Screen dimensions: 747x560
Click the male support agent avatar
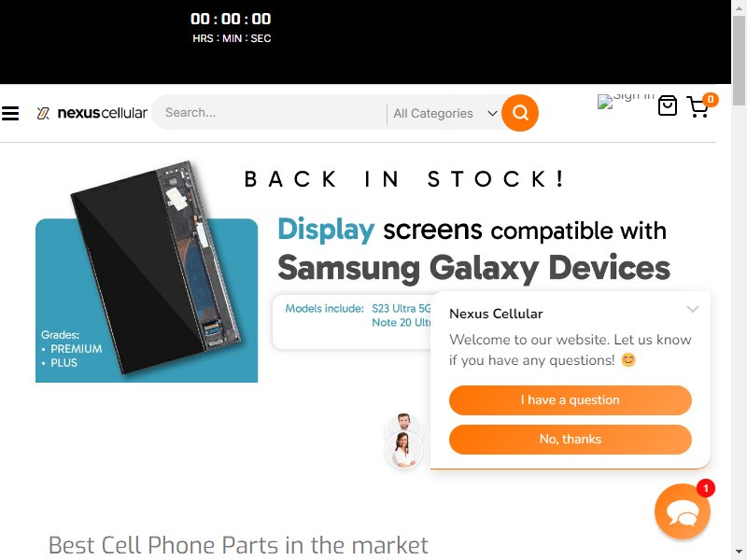pos(403,424)
